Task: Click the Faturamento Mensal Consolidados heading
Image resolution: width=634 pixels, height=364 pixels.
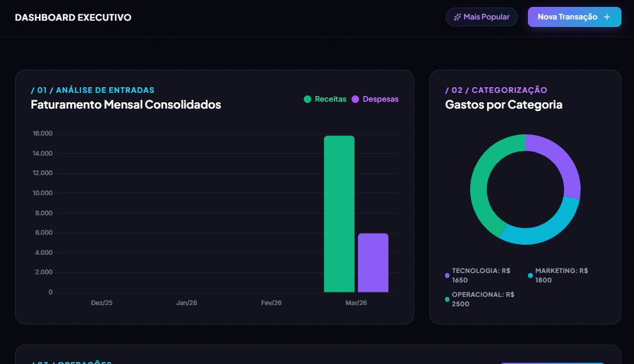Action: pos(126,105)
